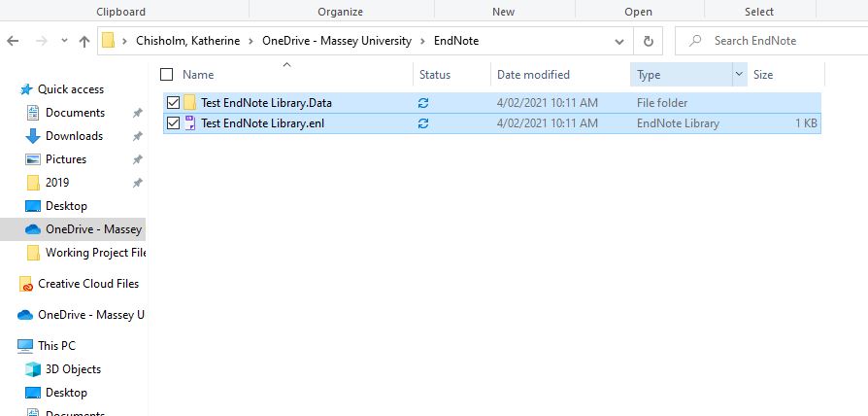This screenshot has width=868, height=416.
Task: Click the EndNote Library type cell
Action: [678, 123]
